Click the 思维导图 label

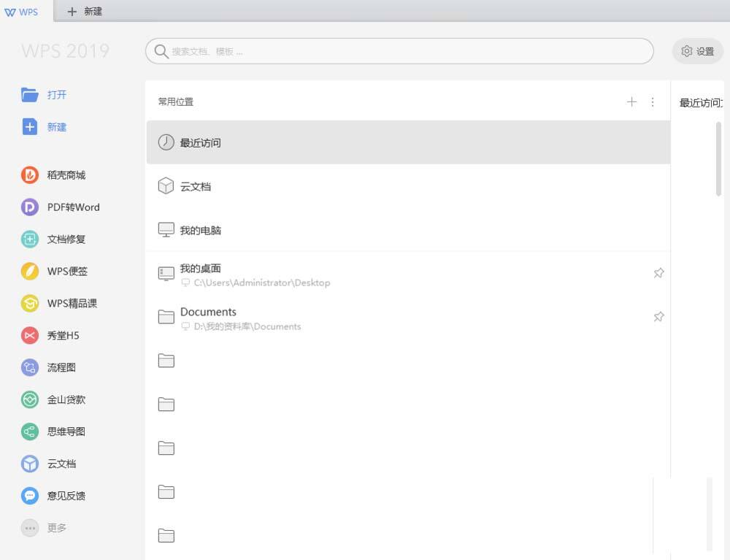coord(66,432)
